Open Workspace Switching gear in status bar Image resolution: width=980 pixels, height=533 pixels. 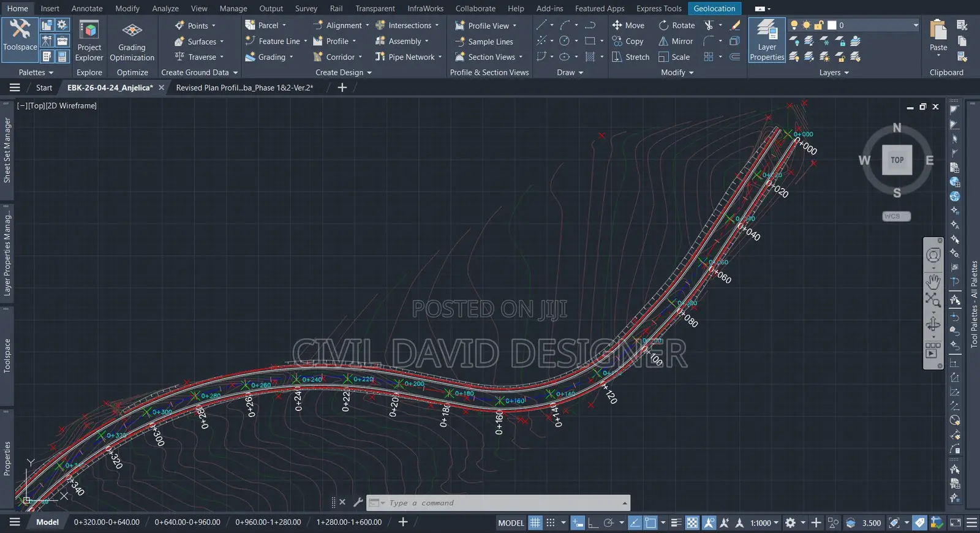(791, 523)
